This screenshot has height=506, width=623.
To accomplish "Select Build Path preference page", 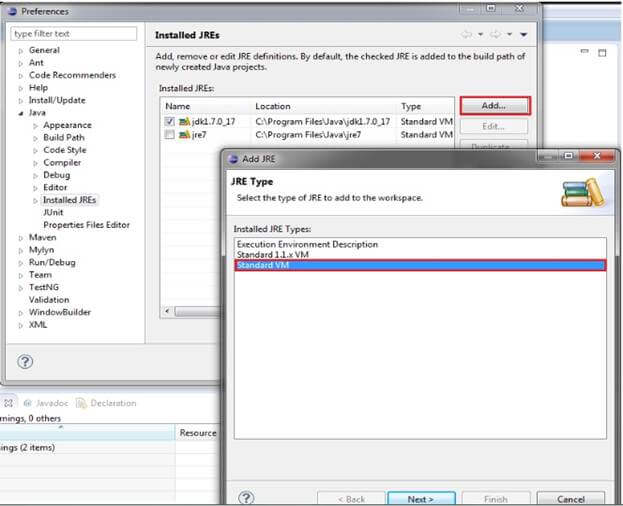I will coord(64,137).
